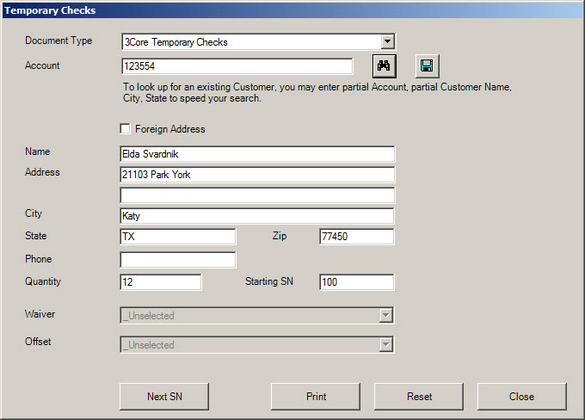This screenshot has width=585, height=420.
Task: Click the City field containing Katy
Action: (x=257, y=216)
